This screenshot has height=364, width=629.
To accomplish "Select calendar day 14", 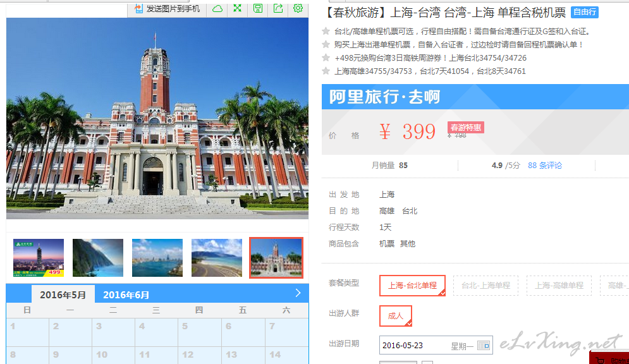I will pyautogui.click(x=286, y=356).
